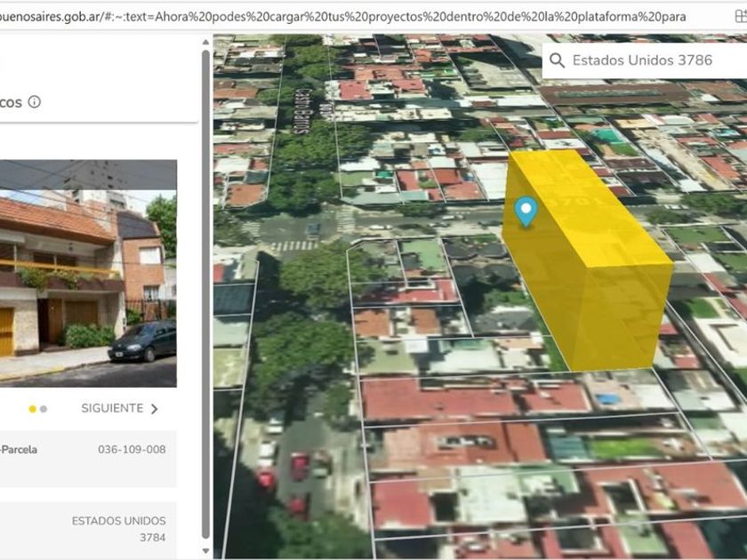Click the scrollbar down arrow in side panel

pos(206,551)
